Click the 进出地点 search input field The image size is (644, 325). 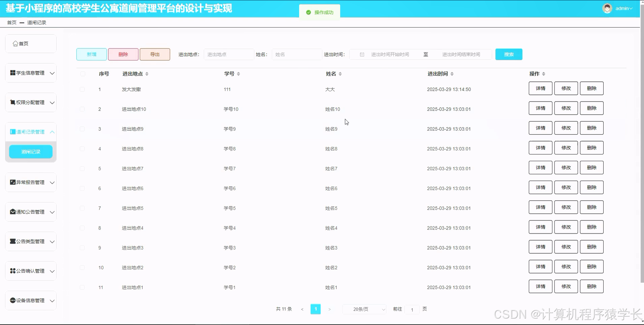(x=229, y=54)
